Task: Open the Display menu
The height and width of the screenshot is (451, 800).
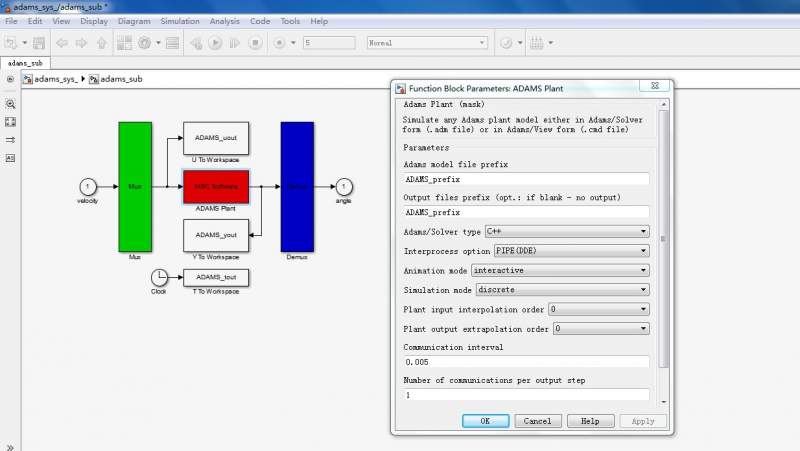Action: [94, 21]
